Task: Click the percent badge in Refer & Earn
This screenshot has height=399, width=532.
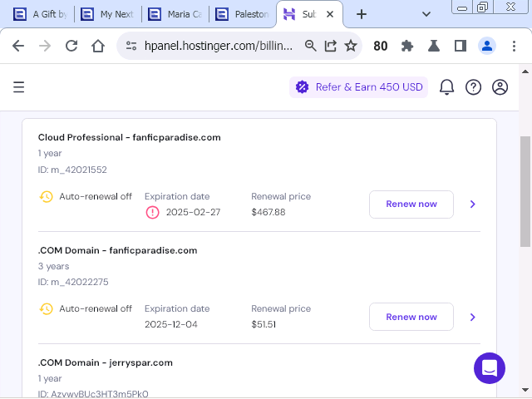Action: 302,87
